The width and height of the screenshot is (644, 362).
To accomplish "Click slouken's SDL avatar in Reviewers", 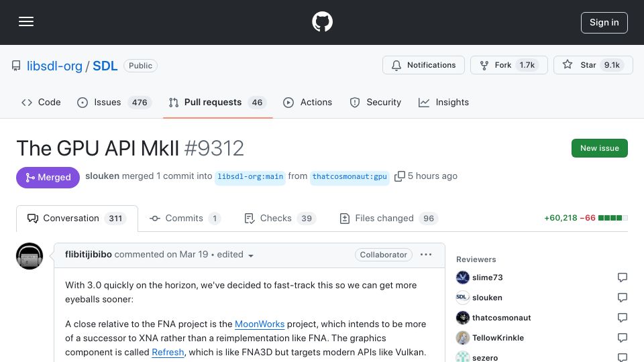I will [462, 298].
